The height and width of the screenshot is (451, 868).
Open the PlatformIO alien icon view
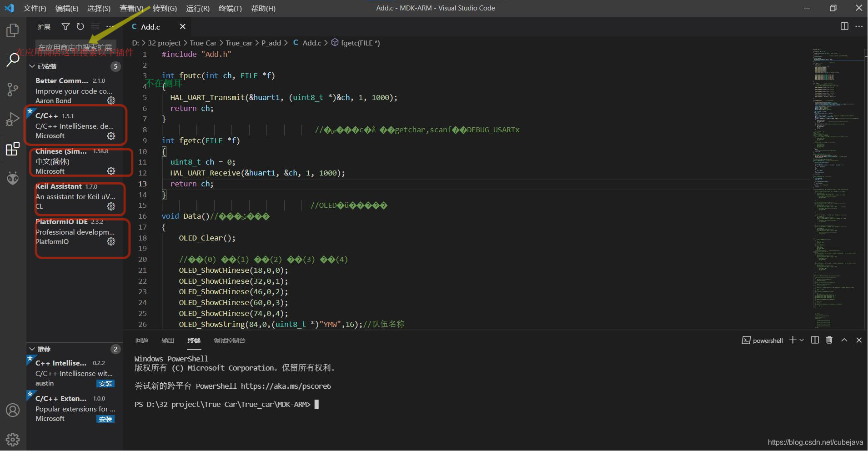13,178
